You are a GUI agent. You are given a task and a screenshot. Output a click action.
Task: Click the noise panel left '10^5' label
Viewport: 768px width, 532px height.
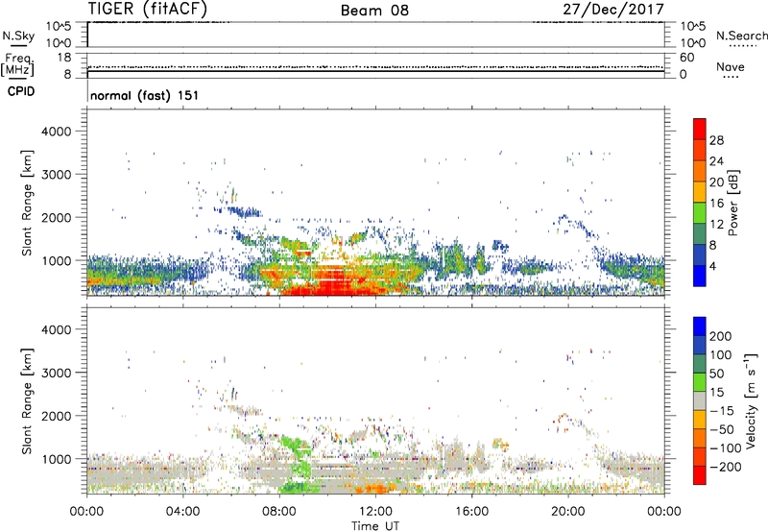pos(59,26)
